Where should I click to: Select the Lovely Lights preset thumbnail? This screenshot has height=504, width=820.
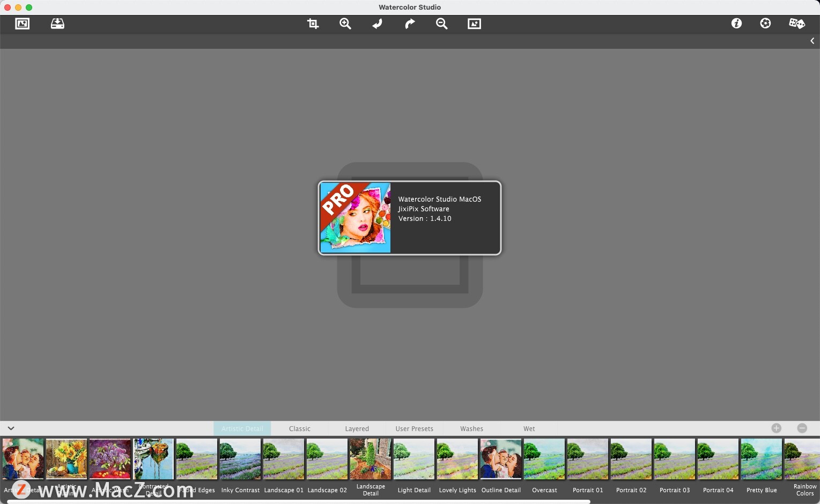(x=457, y=459)
